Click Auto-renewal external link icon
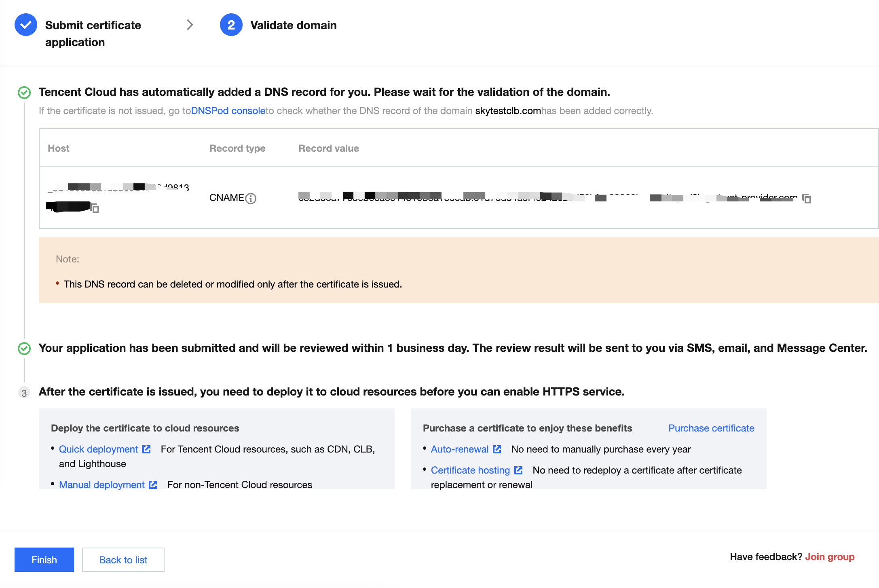Image resolution: width=879 pixels, height=588 pixels. 497,449
